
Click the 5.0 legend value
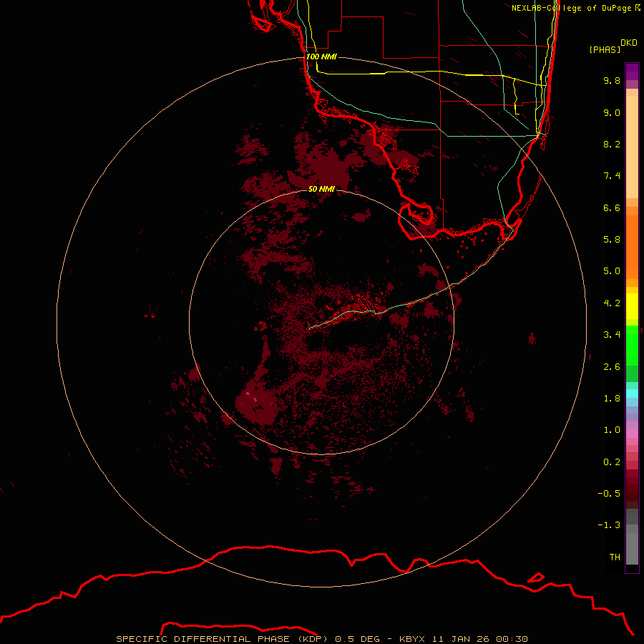click(x=612, y=271)
